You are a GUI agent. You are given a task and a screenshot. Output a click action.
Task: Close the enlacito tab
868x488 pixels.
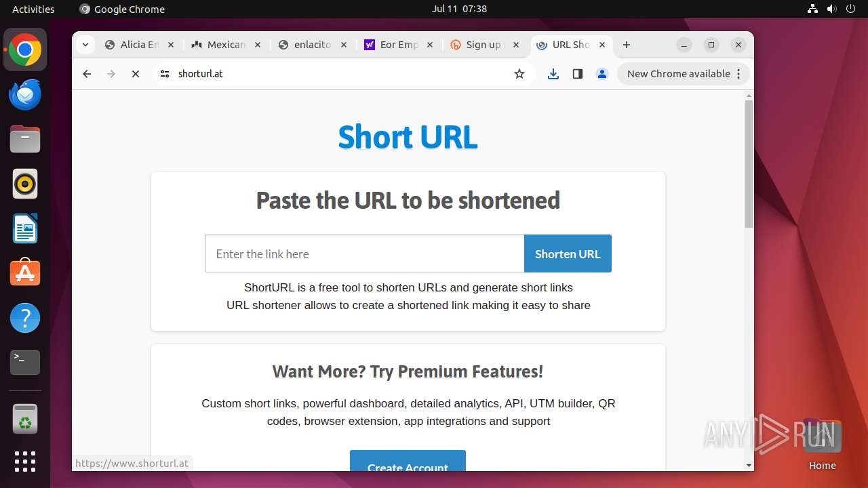344,45
